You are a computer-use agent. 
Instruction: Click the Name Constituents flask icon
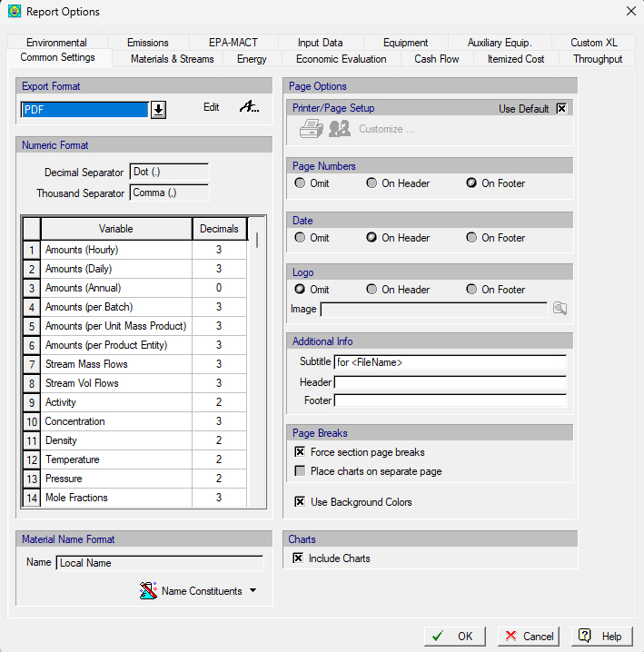pos(148,590)
